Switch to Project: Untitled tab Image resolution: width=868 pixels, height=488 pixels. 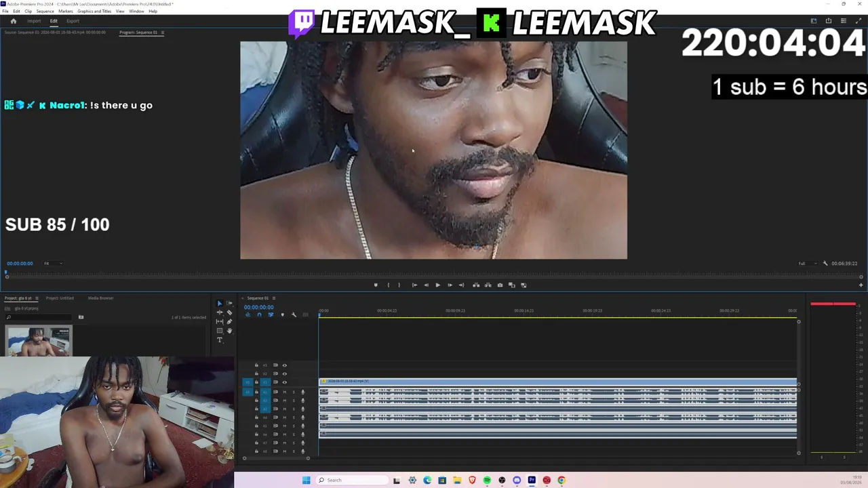(x=60, y=298)
